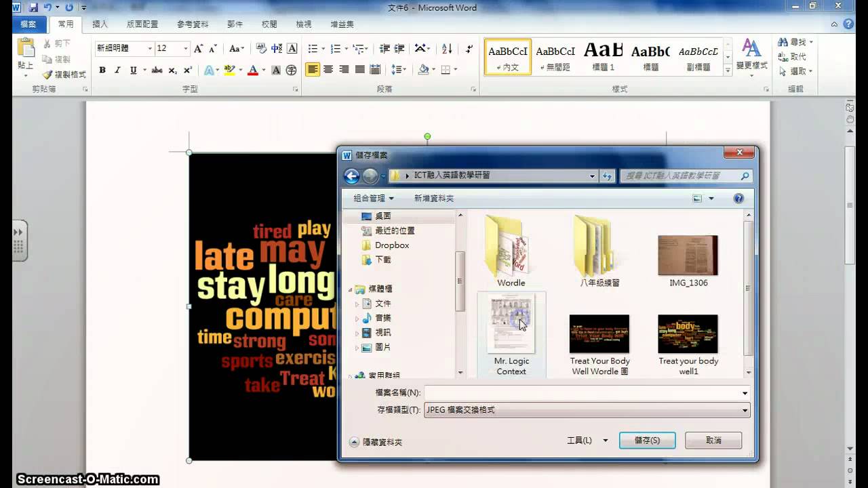Image resolution: width=868 pixels, height=488 pixels.
Task: Expand the styles gallery more arrow
Action: pos(728,71)
